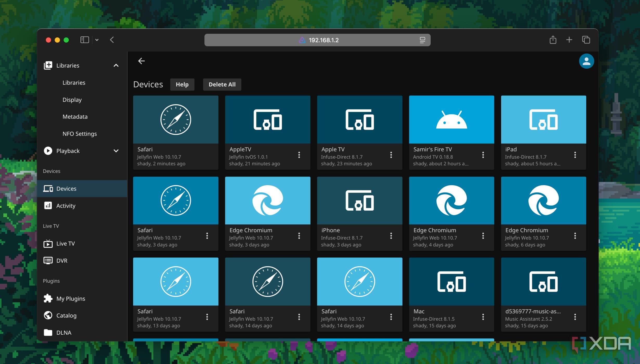Open options menu for Apple TV Infuse-Direct
The image size is (640, 364).
(391, 155)
